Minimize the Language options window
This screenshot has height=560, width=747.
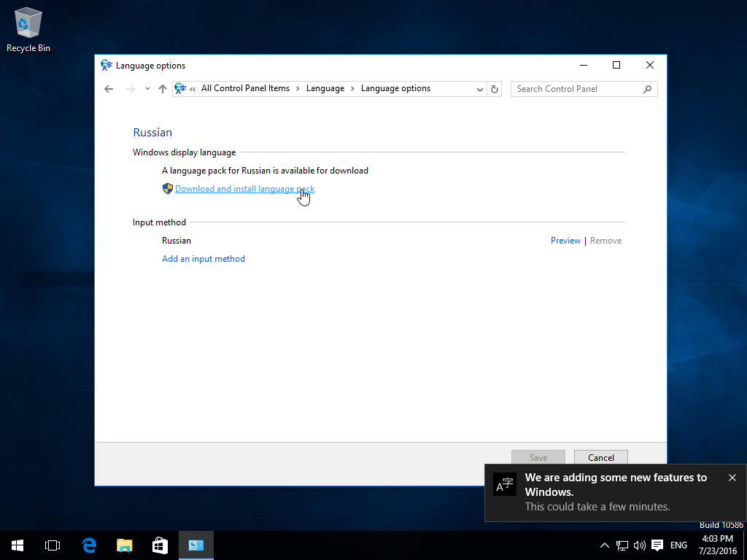[x=584, y=65]
